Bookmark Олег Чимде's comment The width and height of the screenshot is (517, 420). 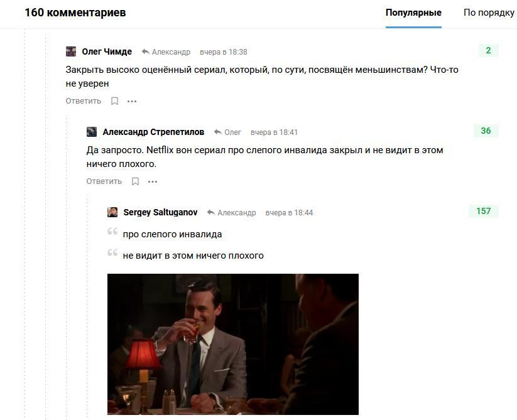(114, 101)
